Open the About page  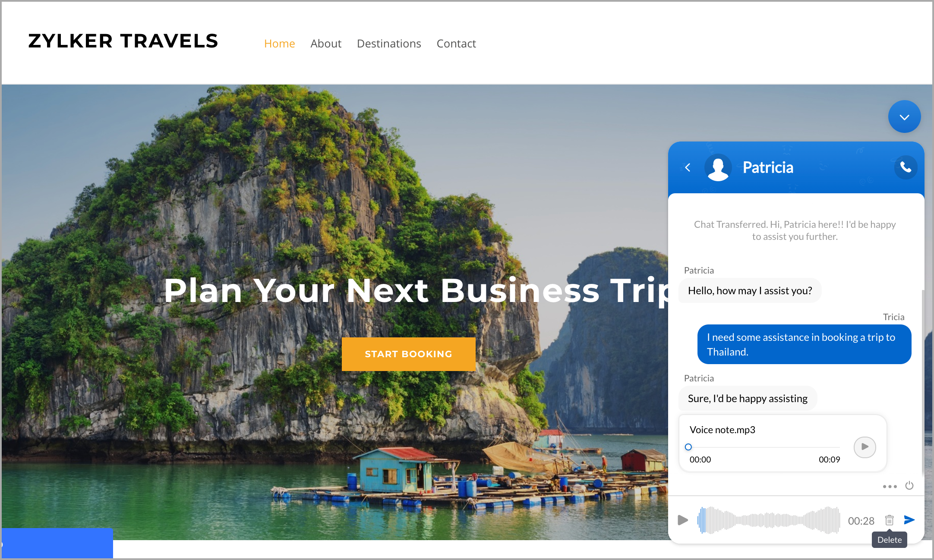[326, 44]
